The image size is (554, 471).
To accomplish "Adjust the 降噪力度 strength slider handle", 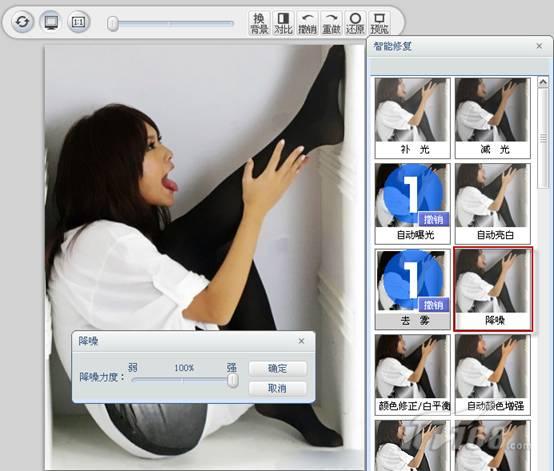I will pyautogui.click(x=232, y=380).
